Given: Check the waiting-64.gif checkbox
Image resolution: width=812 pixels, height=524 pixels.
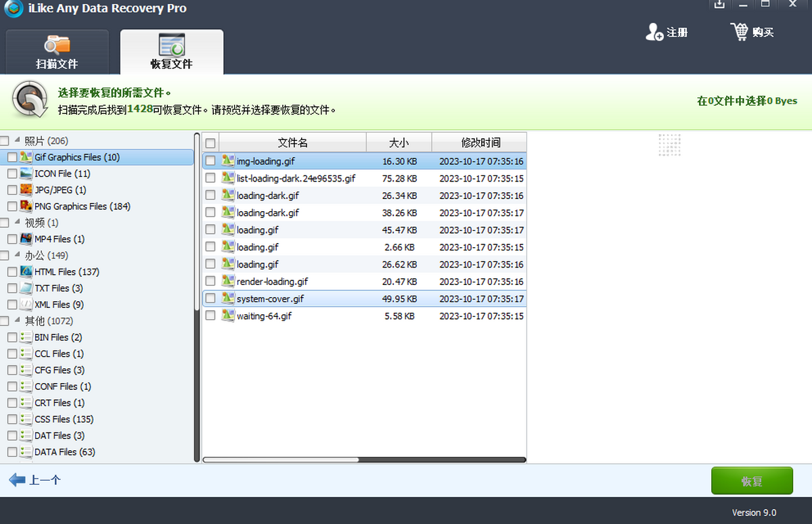Looking at the screenshot, I should pos(210,315).
